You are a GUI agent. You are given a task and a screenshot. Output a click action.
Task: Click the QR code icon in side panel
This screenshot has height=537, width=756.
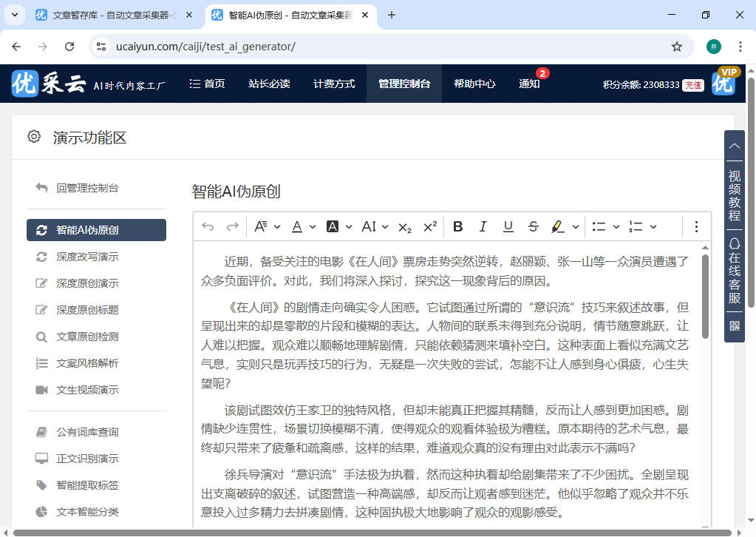pyautogui.click(x=735, y=325)
